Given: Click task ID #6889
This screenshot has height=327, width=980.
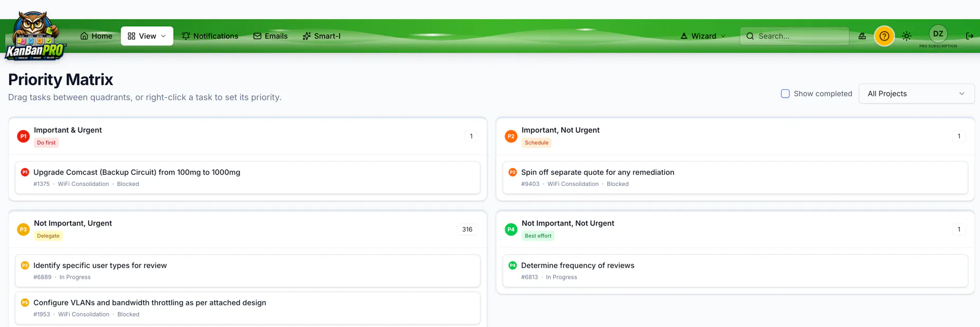Looking at the screenshot, I should click(x=42, y=277).
